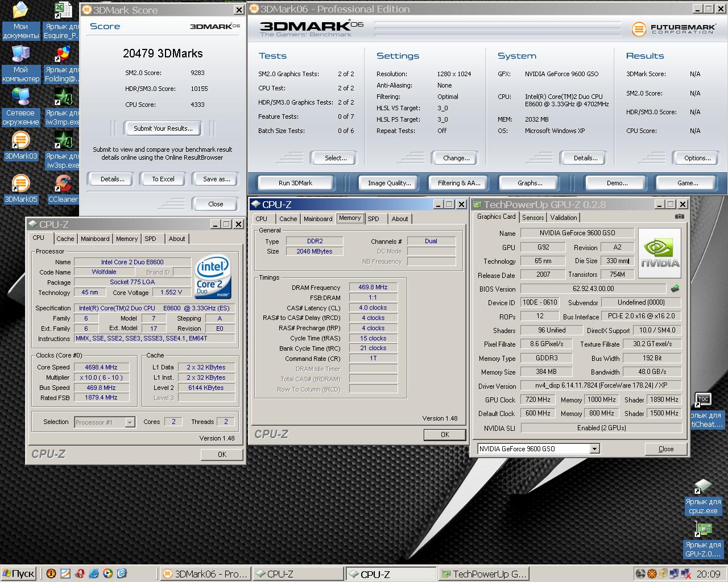Launch the 3DMark05 desktop shortcut
Viewport: 728px width, 582px height.
20,189
